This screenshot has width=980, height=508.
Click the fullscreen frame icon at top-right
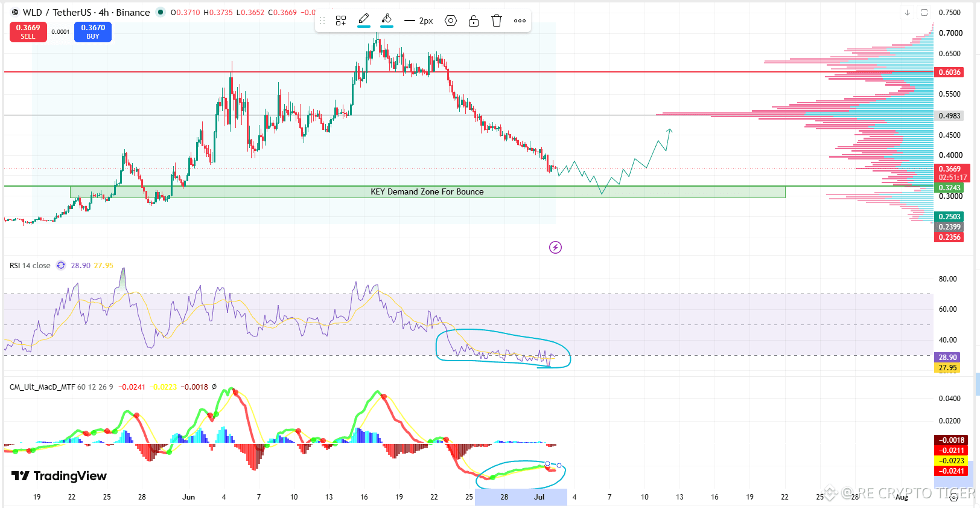tap(924, 12)
